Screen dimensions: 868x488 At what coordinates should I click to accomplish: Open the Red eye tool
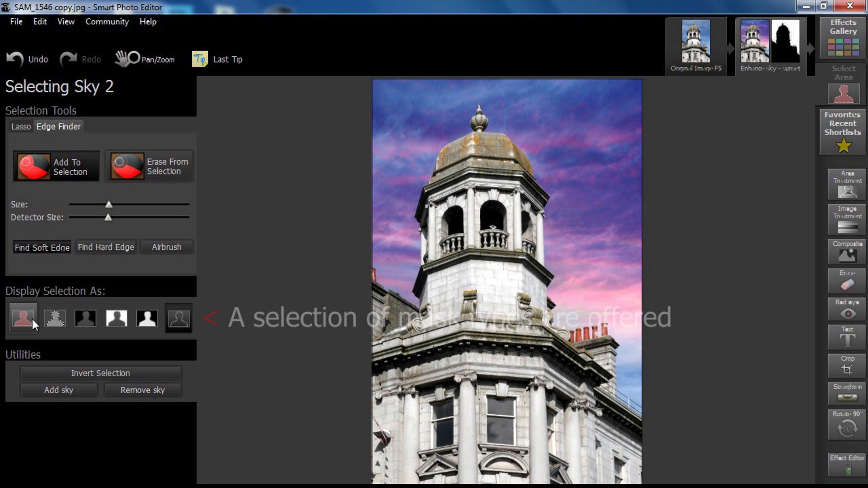pyautogui.click(x=847, y=310)
